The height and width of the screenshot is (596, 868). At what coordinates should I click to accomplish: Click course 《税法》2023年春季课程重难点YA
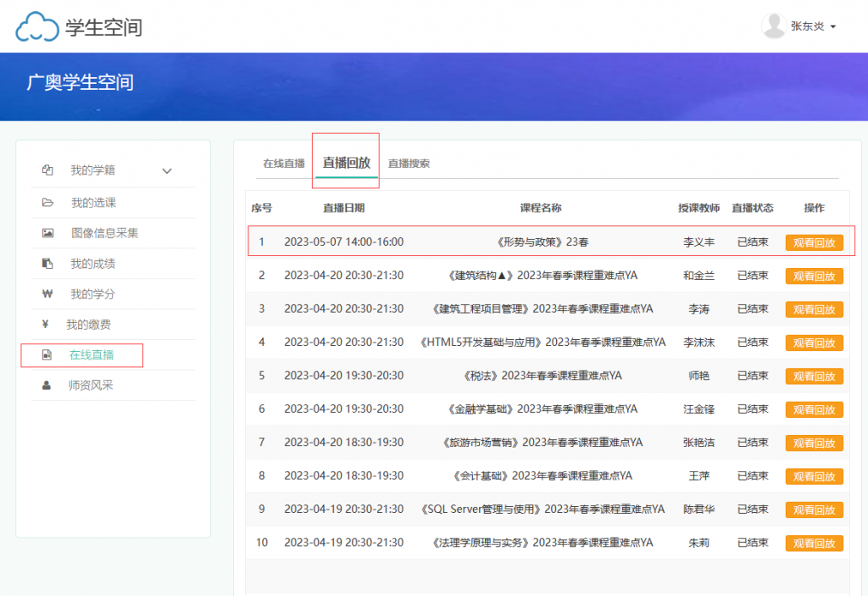click(x=541, y=376)
